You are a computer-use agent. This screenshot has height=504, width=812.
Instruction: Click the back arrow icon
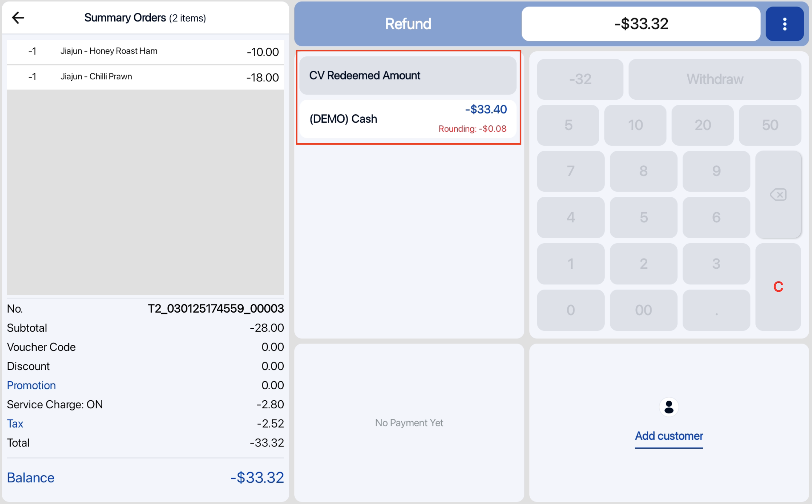click(x=18, y=18)
